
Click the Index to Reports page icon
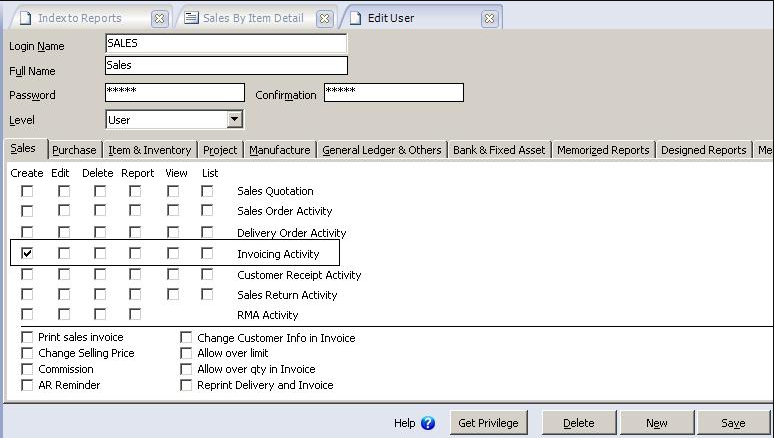pyautogui.click(x=24, y=18)
